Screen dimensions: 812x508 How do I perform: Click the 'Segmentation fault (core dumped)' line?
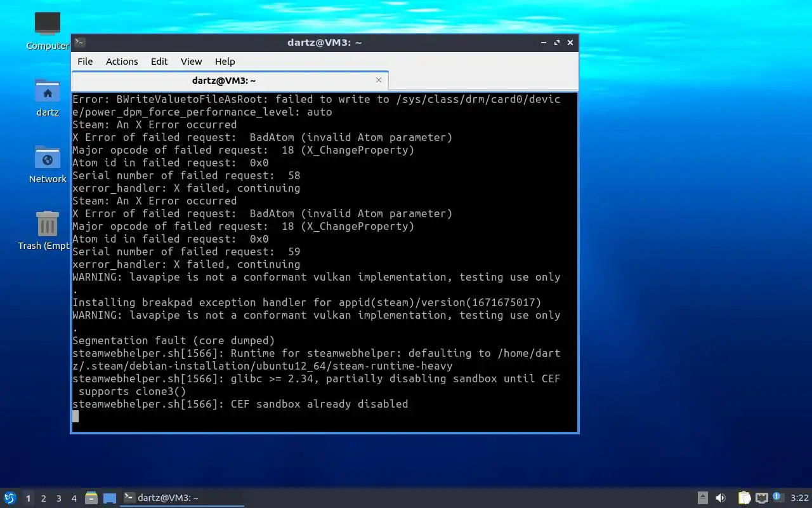[174, 340]
